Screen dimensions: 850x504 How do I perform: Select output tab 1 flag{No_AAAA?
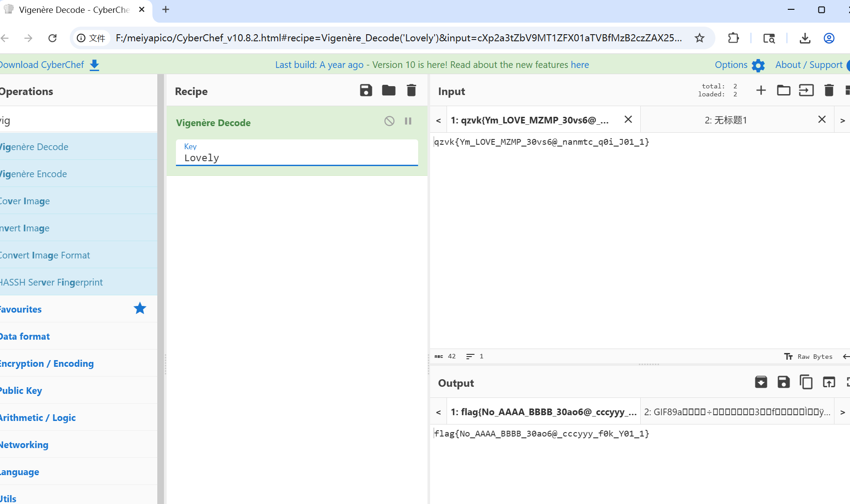point(543,412)
